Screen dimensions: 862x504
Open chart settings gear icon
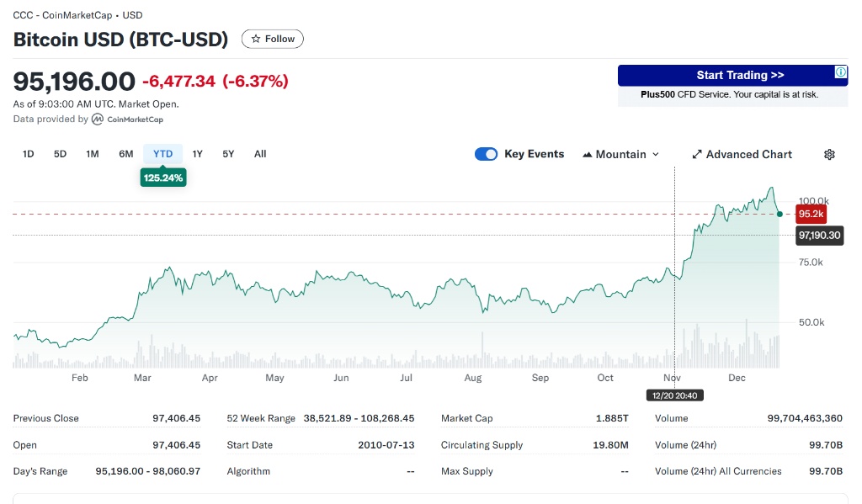[x=829, y=154]
